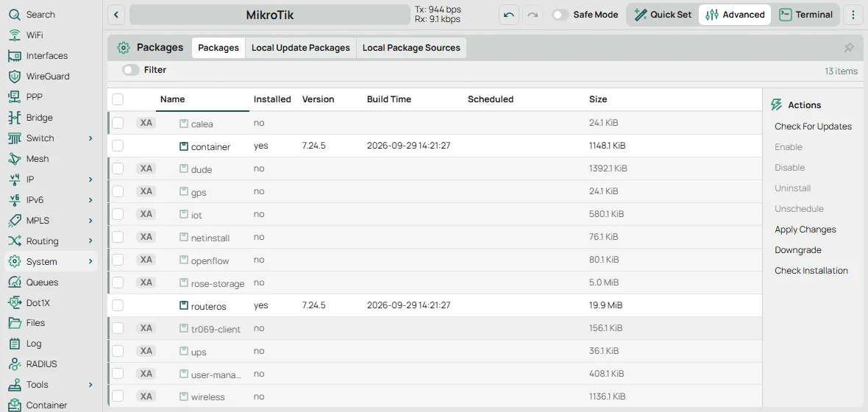Enable the Filter toggle

pyautogui.click(x=131, y=70)
